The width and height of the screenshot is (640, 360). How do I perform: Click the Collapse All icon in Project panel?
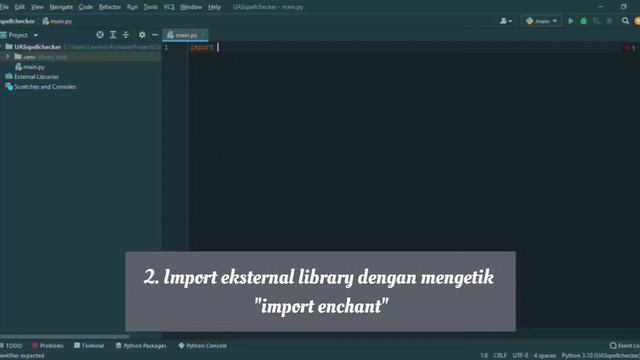(126, 35)
